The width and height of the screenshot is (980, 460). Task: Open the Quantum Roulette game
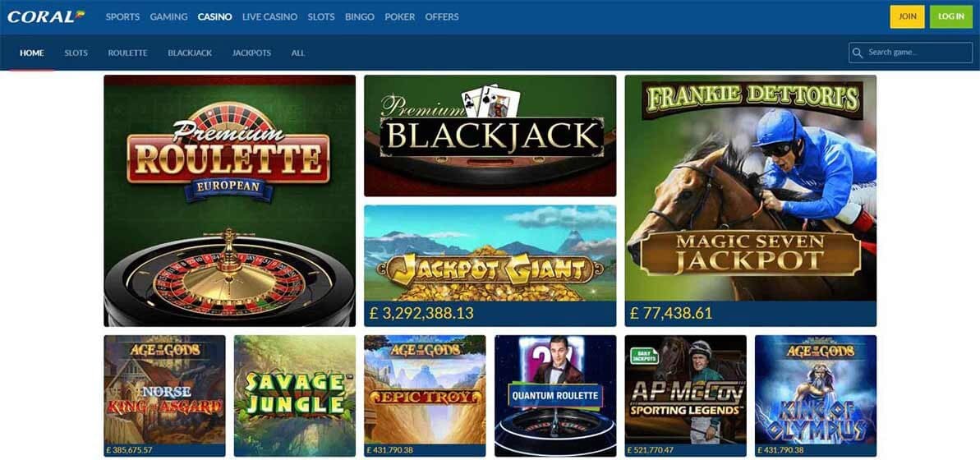555,396
